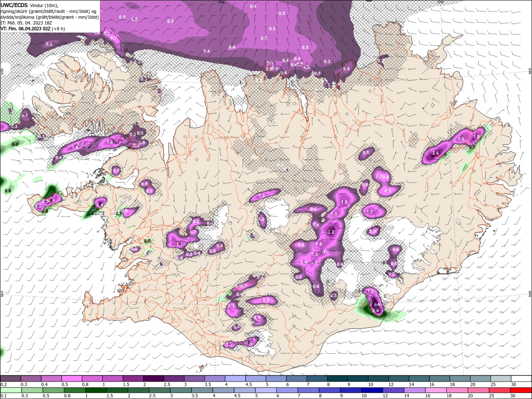This screenshot has width=532, height=399.
Task: Select the bright red swatch ending rain scale
Action: (x=521, y=391)
